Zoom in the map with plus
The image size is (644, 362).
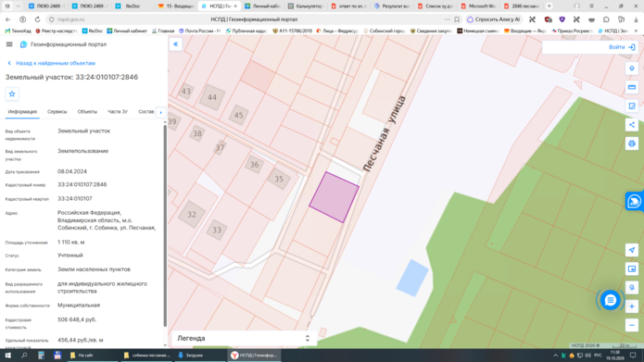tap(632, 306)
